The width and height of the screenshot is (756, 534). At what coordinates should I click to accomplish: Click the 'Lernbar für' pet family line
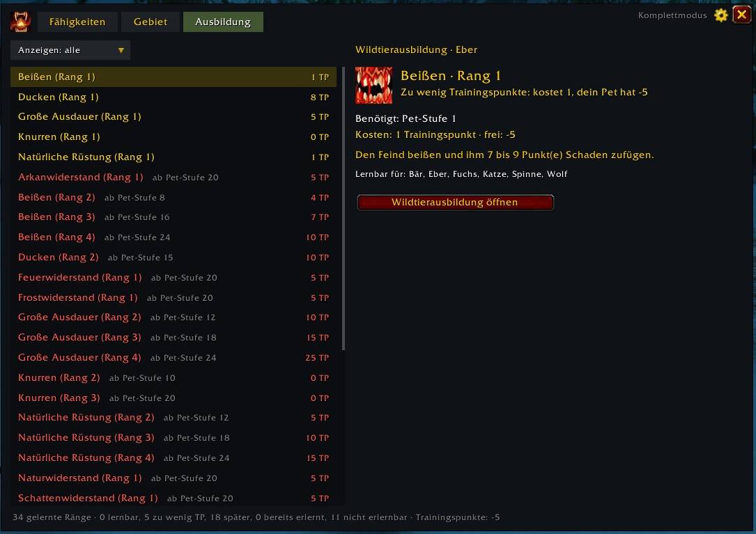point(461,174)
